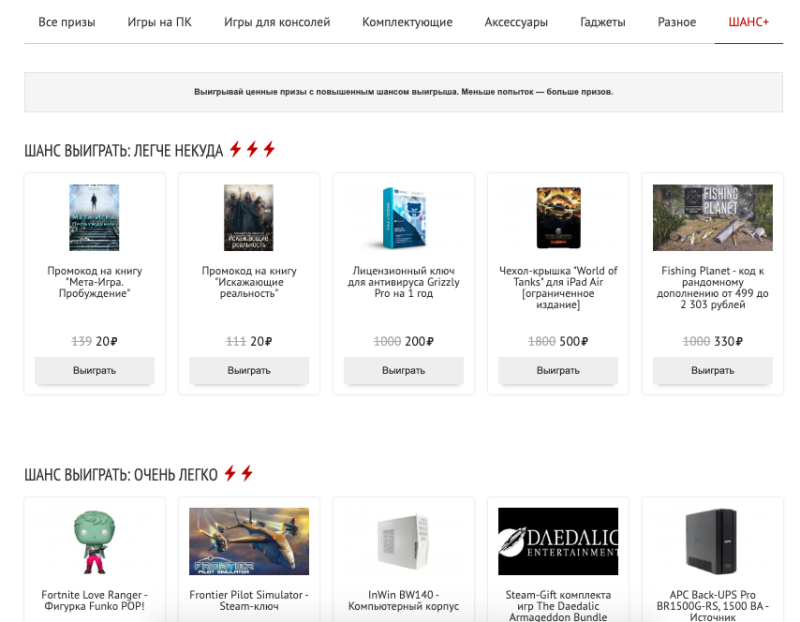Go to the Аксессуары tab
Screen dimensions: 800x622
[516, 22]
